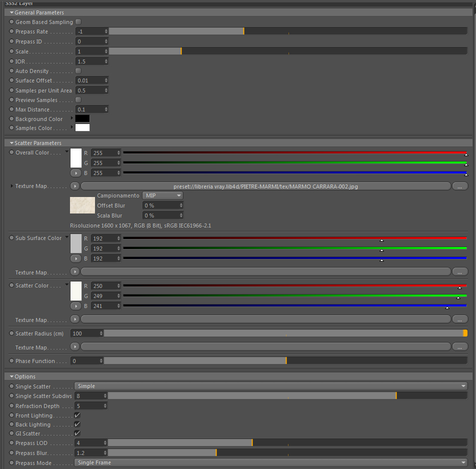This screenshot has width=476, height=469.
Task: Click empty Sub Surface Color texture field
Action: pos(265,271)
